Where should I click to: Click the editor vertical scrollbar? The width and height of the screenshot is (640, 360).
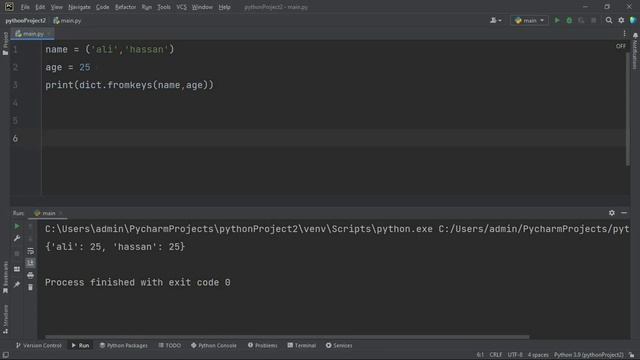coord(628,109)
